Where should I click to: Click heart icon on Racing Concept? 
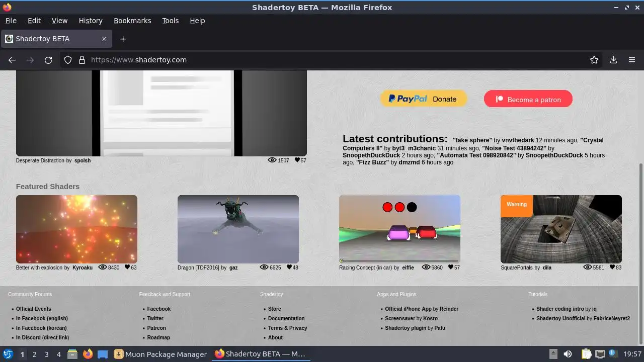coord(450,267)
